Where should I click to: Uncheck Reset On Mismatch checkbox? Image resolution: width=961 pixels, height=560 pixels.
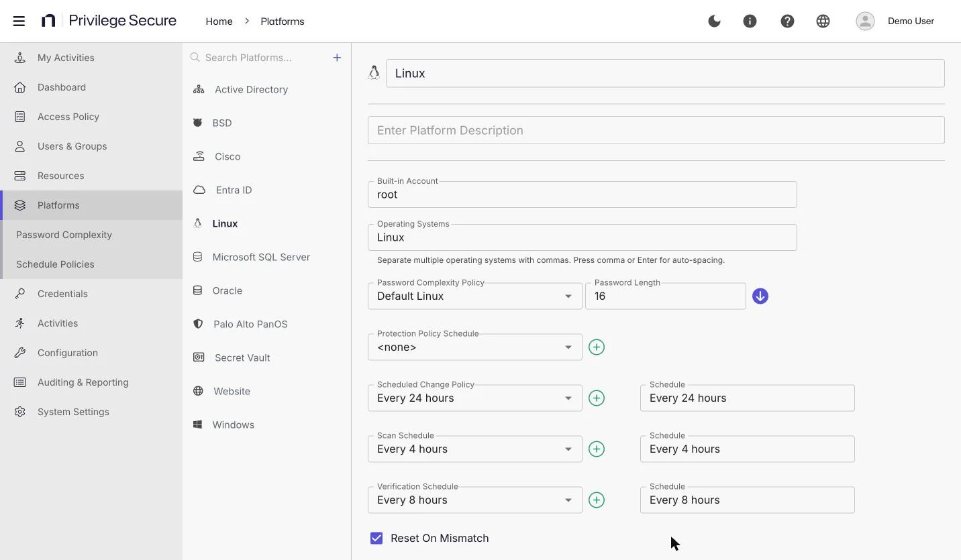(376, 538)
